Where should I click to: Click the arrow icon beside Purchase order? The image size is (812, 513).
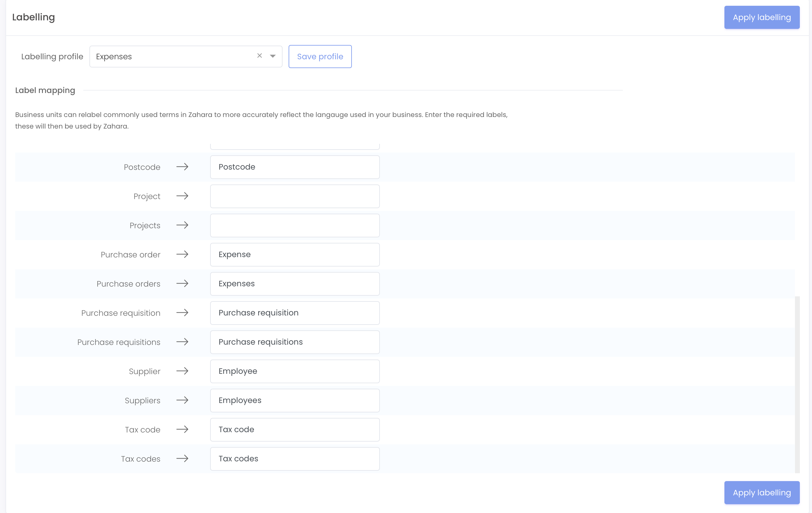(x=182, y=254)
